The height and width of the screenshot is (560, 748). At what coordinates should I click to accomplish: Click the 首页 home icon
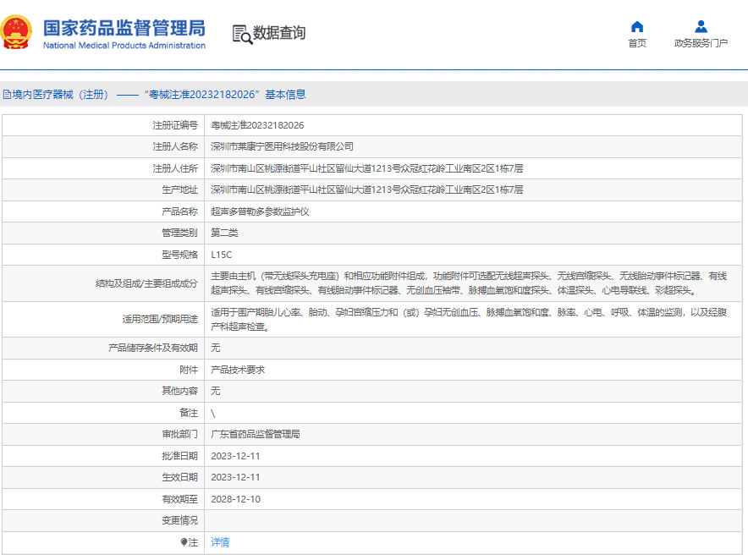pyautogui.click(x=637, y=27)
